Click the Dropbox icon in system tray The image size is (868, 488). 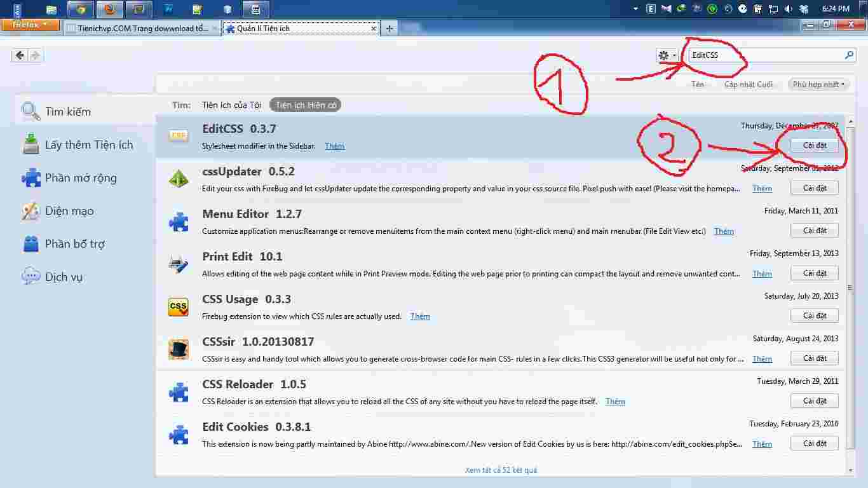tap(804, 9)
